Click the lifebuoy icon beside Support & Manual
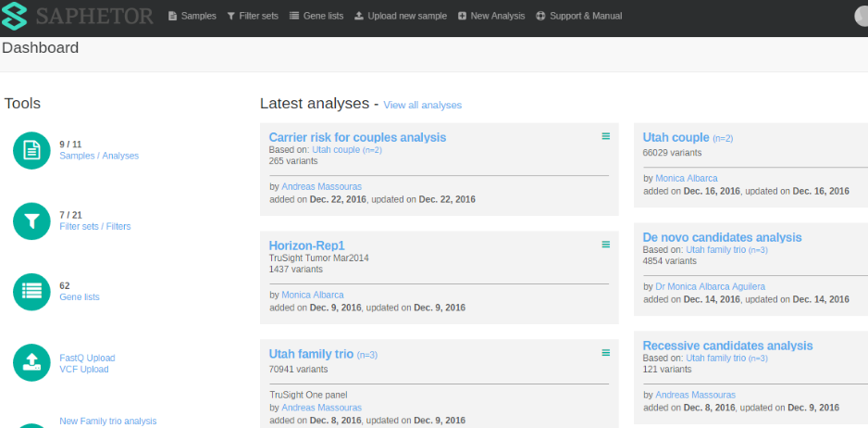The image size is (868, 428). (540, 16)
